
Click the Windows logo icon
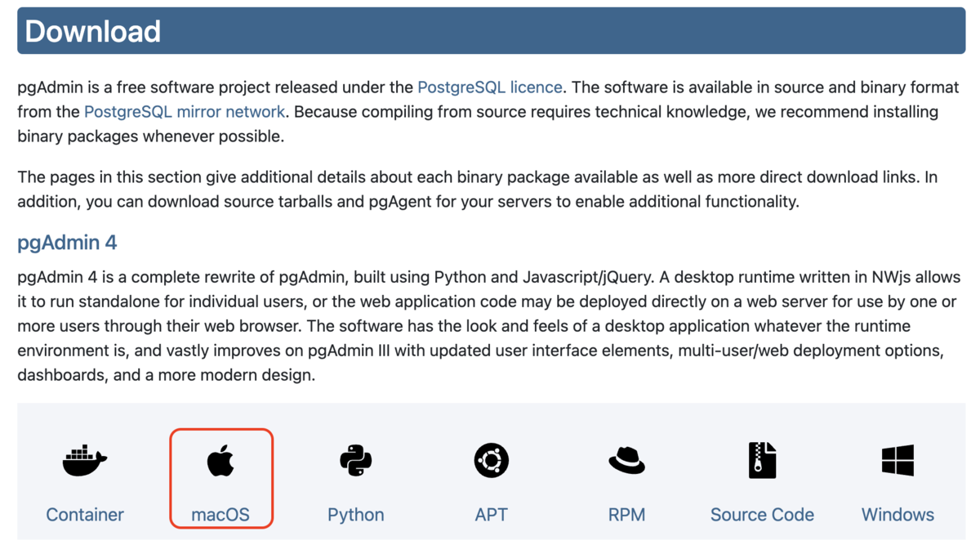(x=898, y=461)
